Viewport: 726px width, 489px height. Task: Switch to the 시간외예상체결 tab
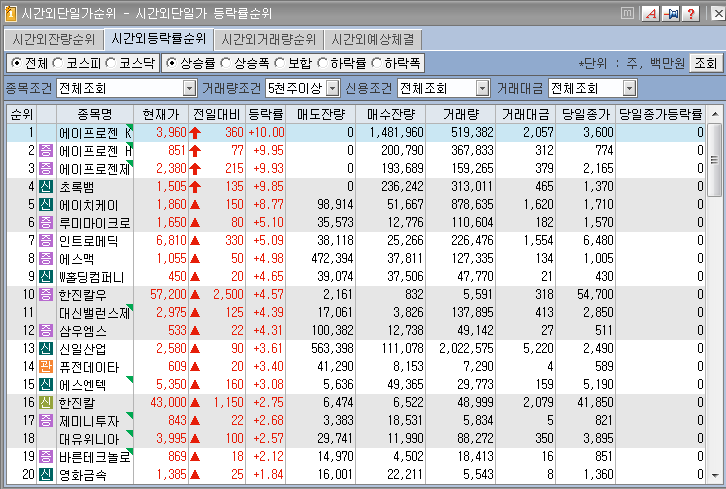[x=373, y=39]
